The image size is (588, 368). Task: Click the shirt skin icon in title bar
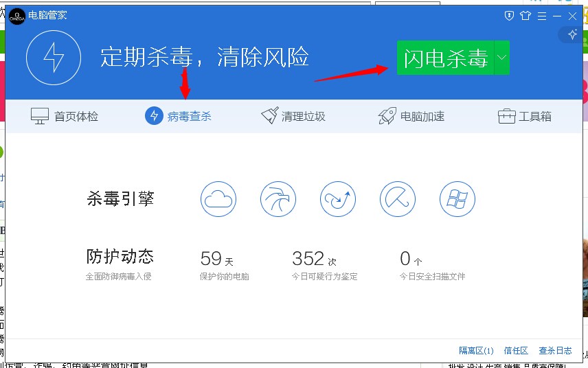pos(525,16)
